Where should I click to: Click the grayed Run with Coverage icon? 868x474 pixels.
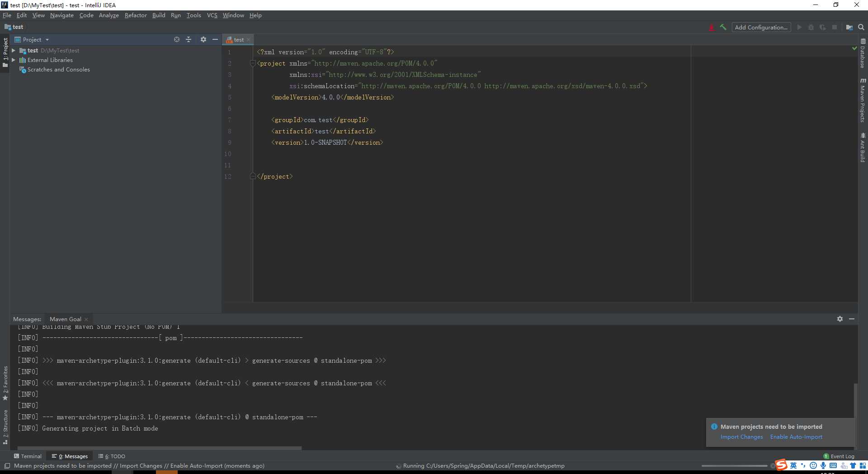[823, 27]
